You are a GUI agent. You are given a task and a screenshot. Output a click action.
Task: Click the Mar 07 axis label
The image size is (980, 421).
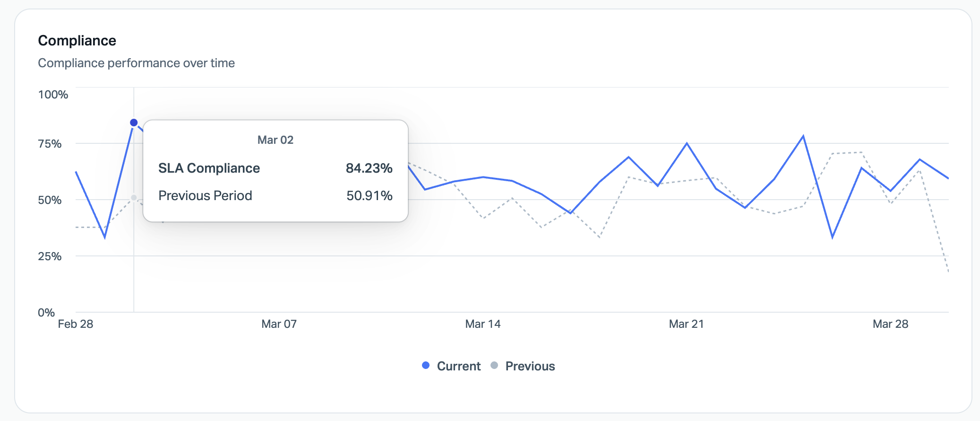pos(279,324)
